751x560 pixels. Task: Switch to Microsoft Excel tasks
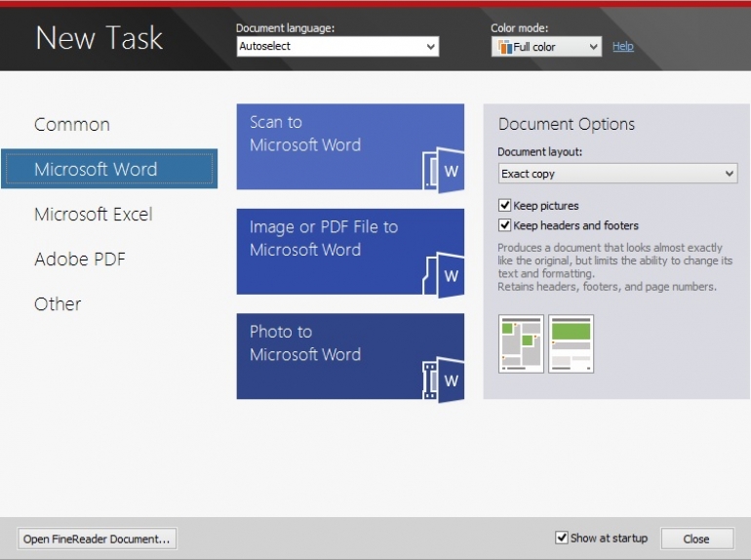click(94, 214)
